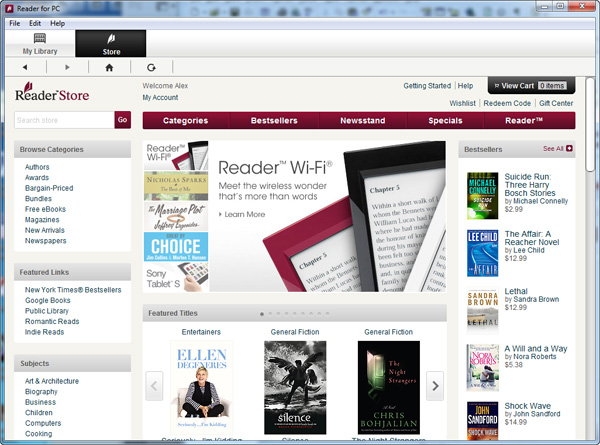Select the first carousel pagination dot
The height and width of the screenshot is (445, 600).
coord(262,313)
